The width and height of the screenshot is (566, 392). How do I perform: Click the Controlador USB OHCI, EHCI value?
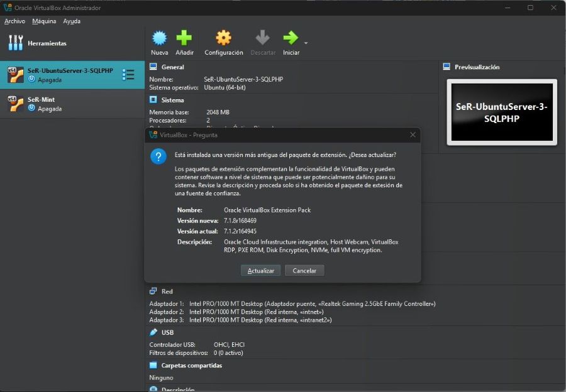point(229,345)
